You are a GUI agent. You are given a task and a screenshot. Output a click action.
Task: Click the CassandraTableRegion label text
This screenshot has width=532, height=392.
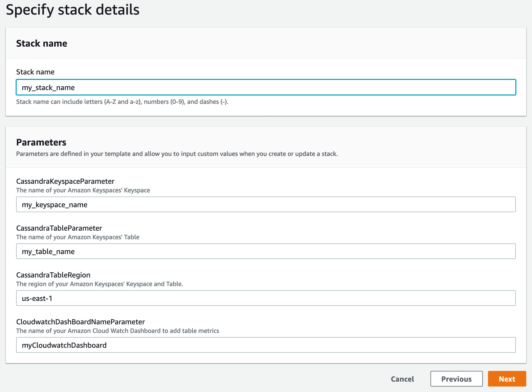[x=53, y=275]
